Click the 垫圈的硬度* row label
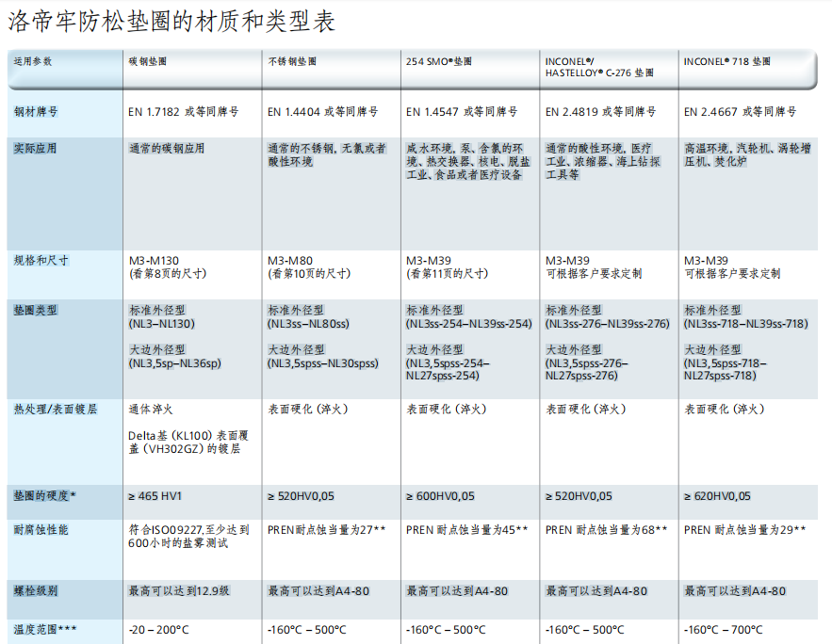Image resolution: width=832 pixels, height=644 pixels. (44, 496)
